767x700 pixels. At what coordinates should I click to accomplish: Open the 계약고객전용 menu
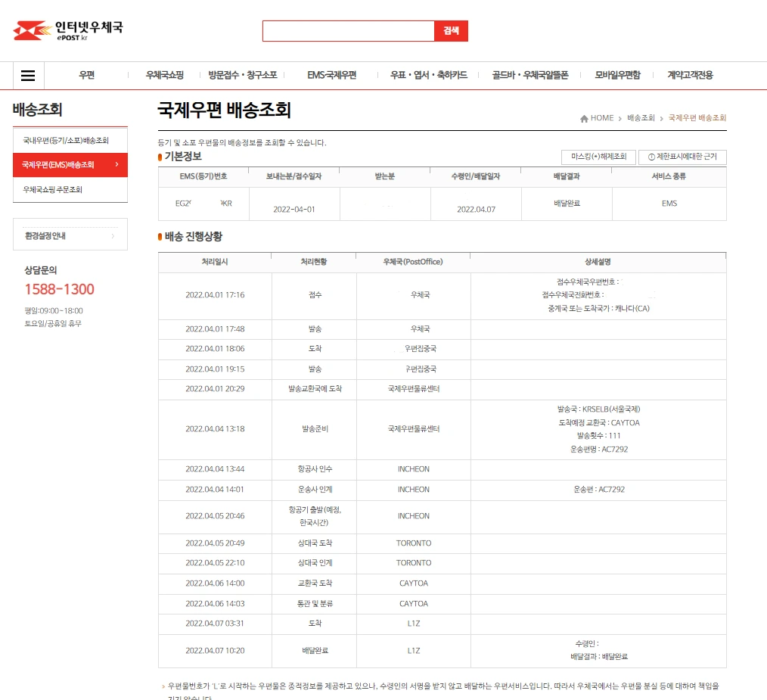[690, 75]
